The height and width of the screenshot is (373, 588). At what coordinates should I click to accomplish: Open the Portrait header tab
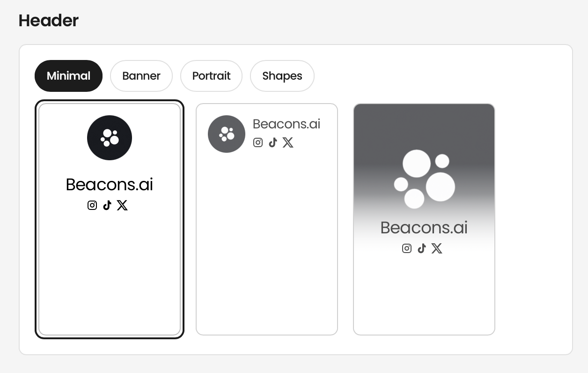coord(211,76)
